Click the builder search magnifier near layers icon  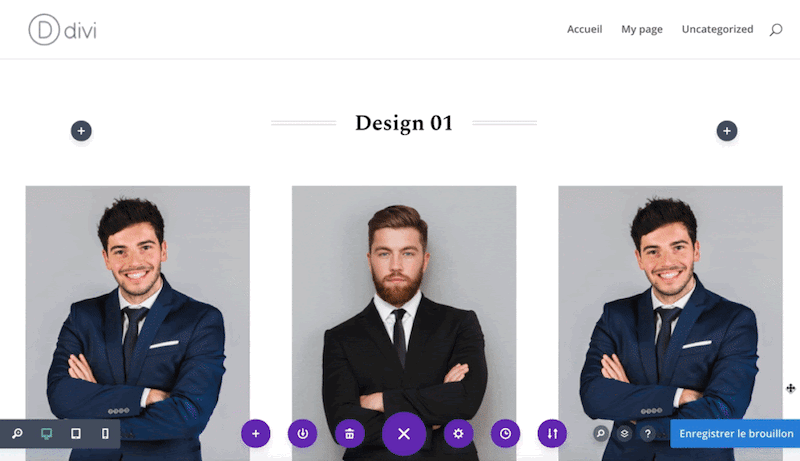(x=601, y=433)
